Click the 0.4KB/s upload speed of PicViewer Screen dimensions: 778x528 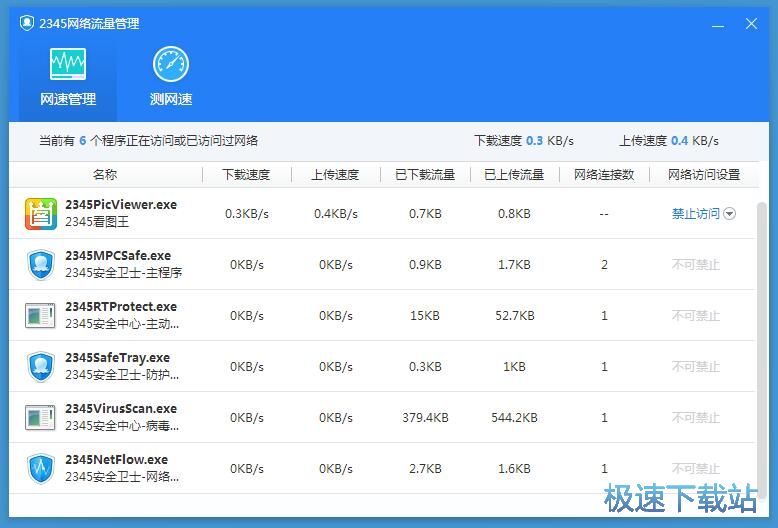coord(336,214)
